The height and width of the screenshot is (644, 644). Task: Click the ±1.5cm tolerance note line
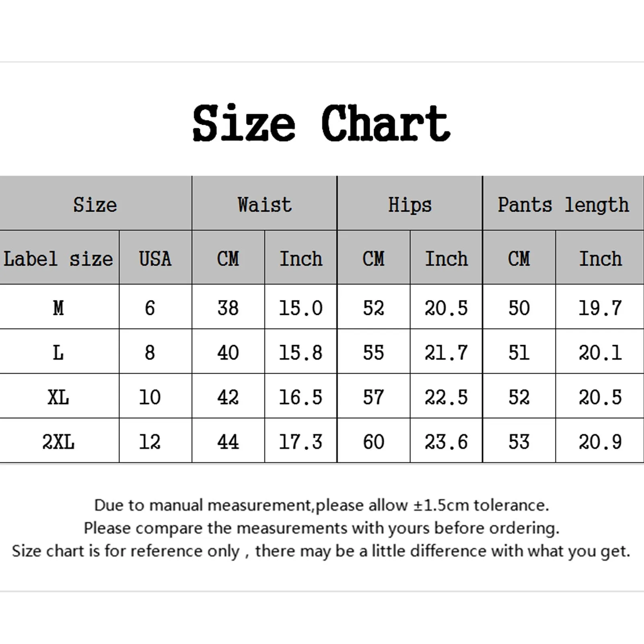[x=321, y=505]
